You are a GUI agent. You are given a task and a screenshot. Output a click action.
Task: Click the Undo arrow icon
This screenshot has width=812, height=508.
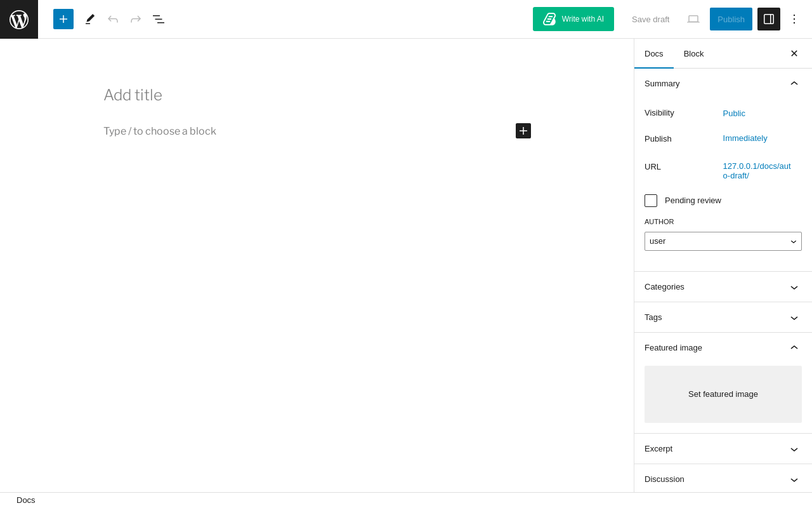(x=113, y=19)
